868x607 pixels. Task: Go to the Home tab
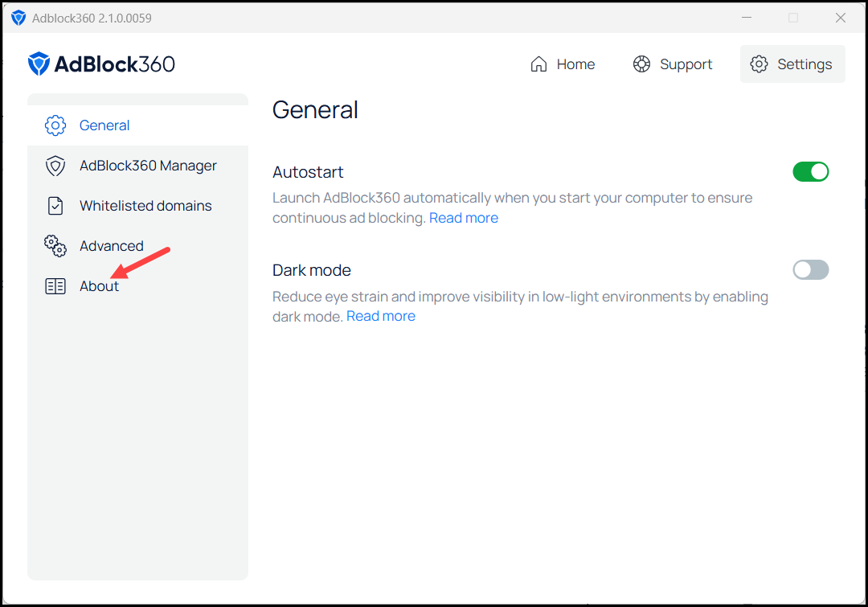[x=563, y=64]
